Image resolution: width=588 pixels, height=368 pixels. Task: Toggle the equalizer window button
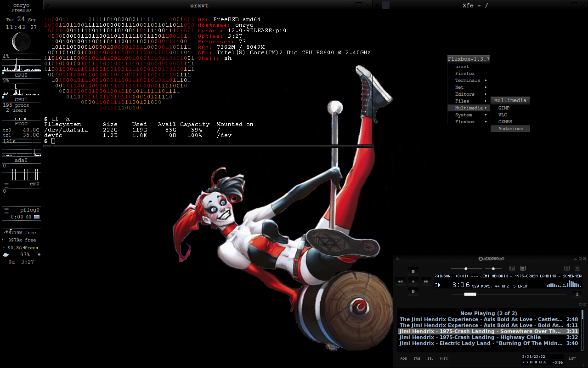click(x=512, y=268)
